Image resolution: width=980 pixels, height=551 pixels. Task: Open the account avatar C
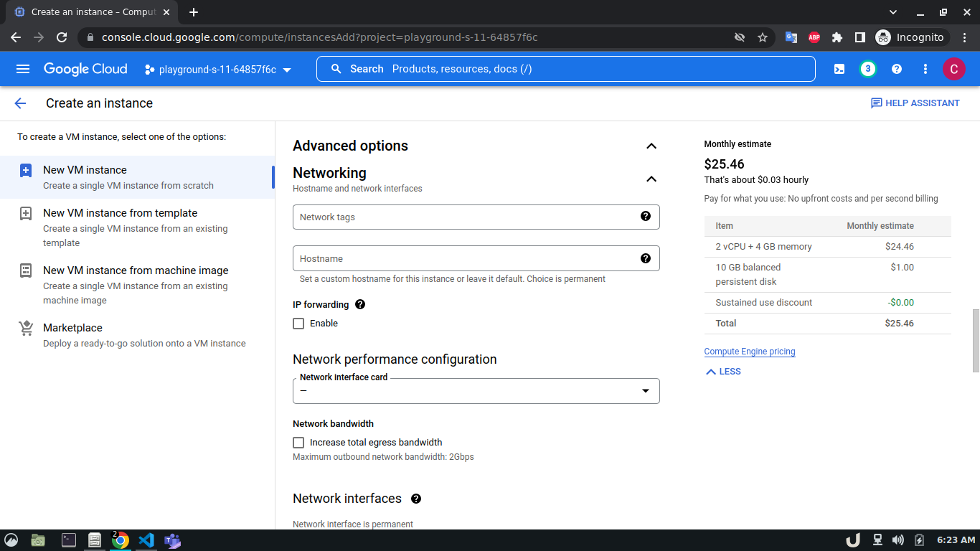954,69
